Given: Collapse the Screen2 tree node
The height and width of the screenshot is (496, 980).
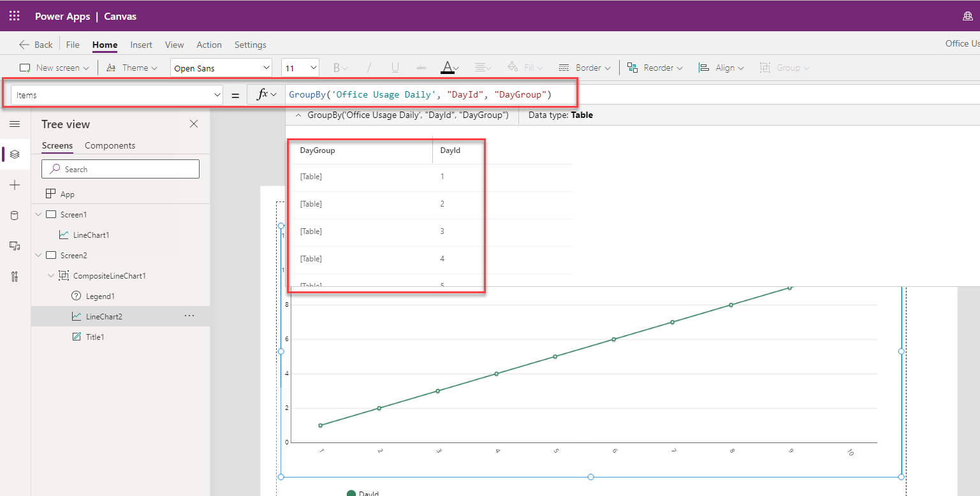Looking at the screenshot, I should pos(39,256).
